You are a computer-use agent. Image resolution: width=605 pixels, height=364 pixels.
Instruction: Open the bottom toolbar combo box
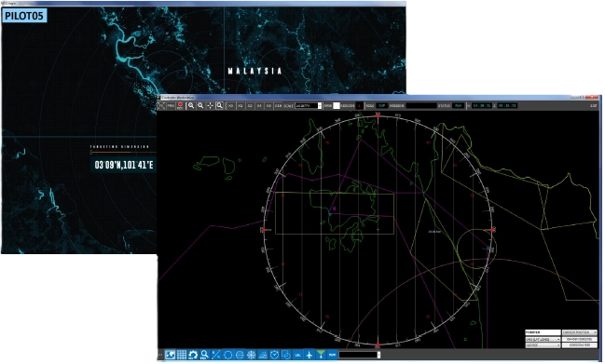tap(378, 355)
